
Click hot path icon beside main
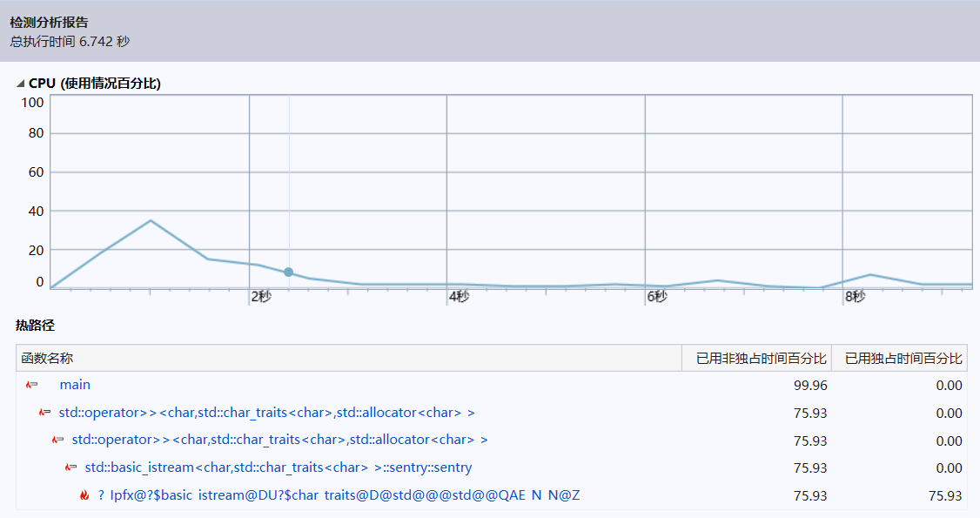[32, 385]
